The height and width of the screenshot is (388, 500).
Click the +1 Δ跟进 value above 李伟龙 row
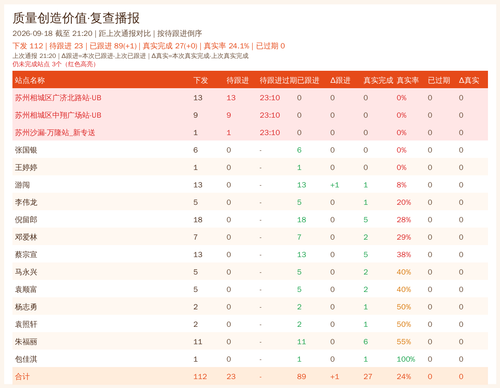point(335,185)
